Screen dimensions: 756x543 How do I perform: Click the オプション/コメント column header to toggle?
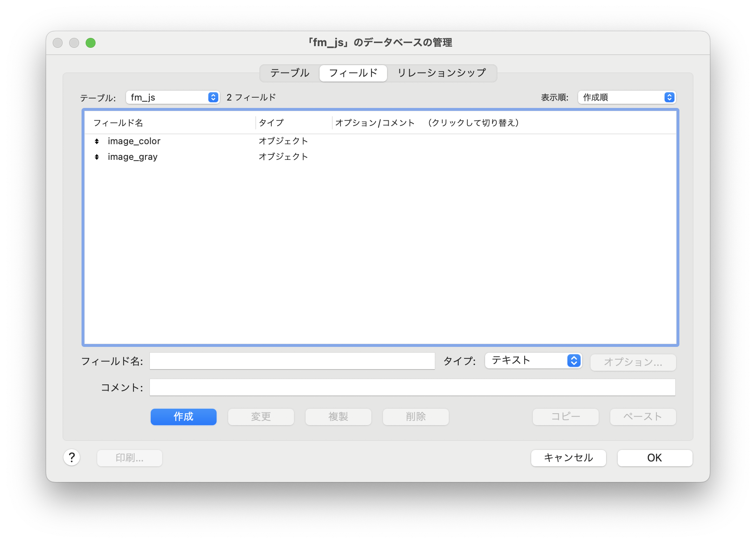coord(375,122)
